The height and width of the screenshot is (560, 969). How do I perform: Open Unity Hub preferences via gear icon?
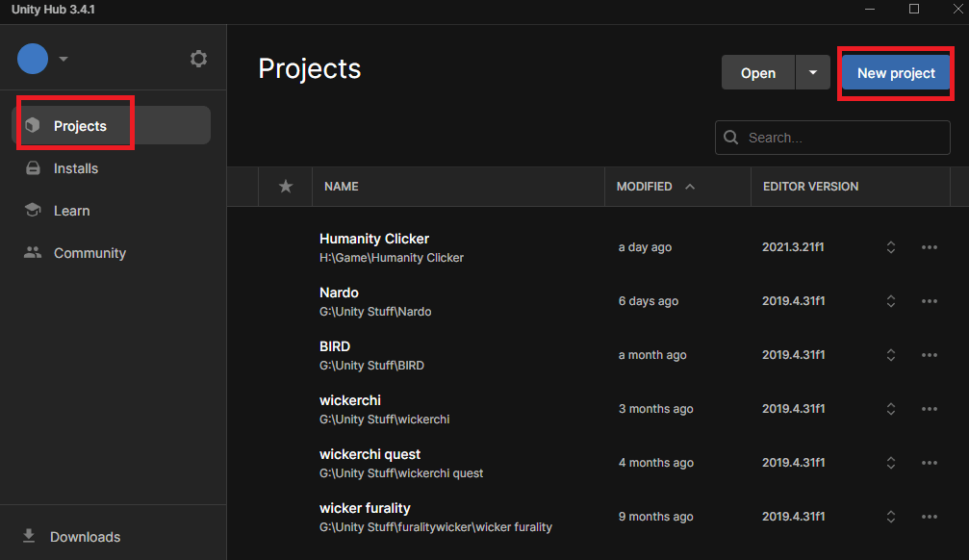[x=198, y=58]
